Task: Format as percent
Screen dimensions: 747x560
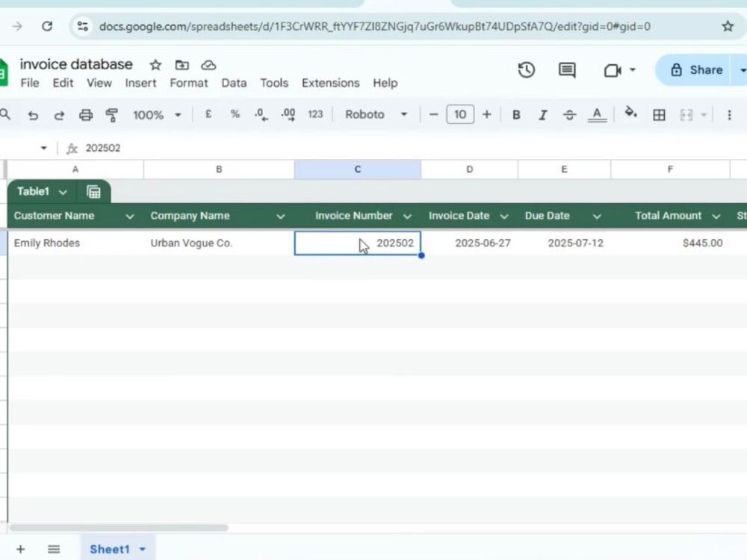Action: coord(235,114)
